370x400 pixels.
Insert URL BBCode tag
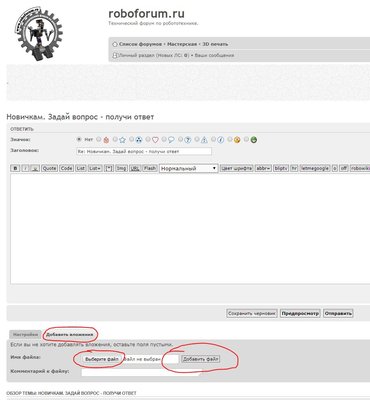(x=135, y=168)
